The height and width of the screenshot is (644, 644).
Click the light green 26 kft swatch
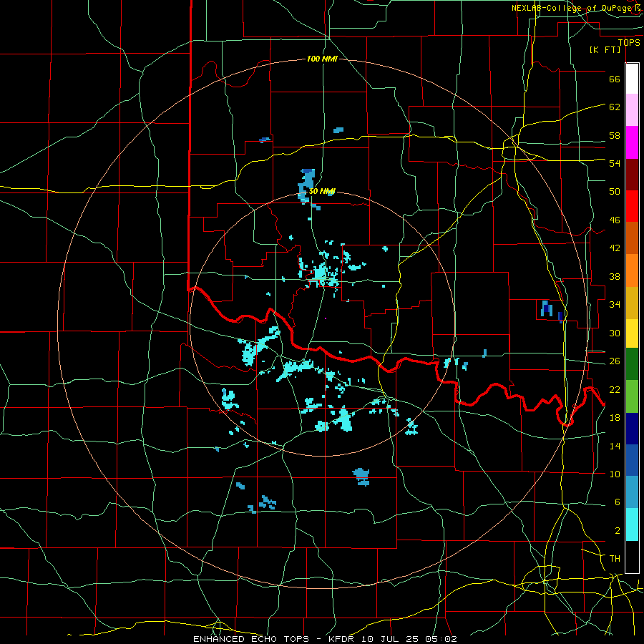pos(632,396)
